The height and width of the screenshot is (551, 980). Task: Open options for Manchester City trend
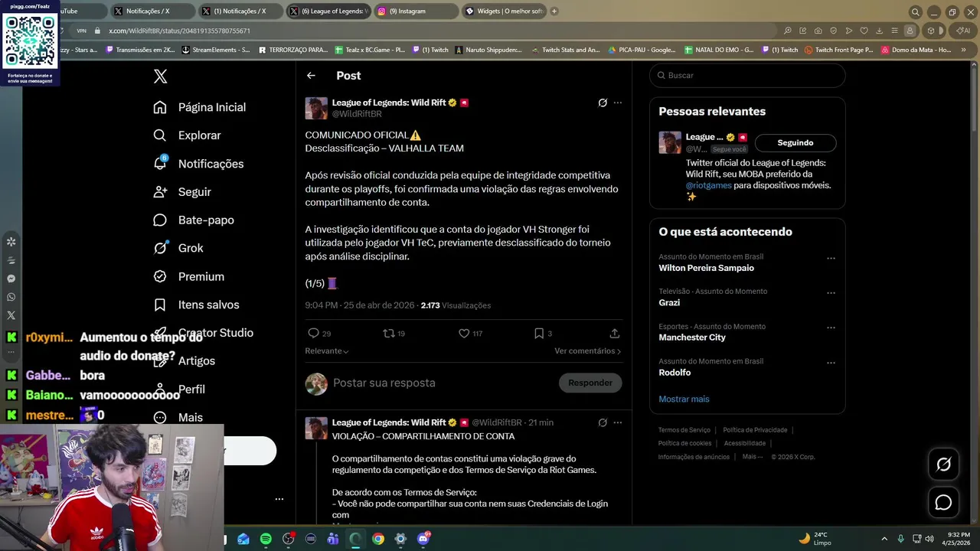click(x=831, y=328)
